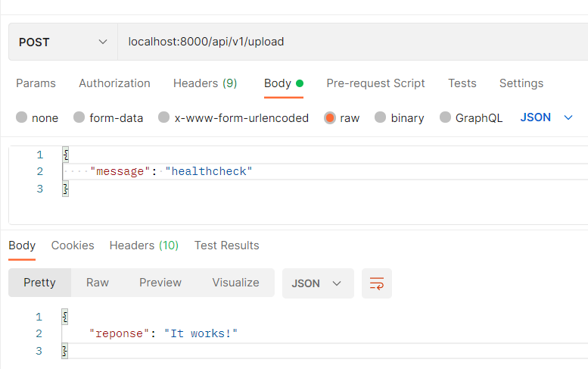This screenshot has width=588, height=369.
Task: Choose the binary body option
Action: [380, 117]
